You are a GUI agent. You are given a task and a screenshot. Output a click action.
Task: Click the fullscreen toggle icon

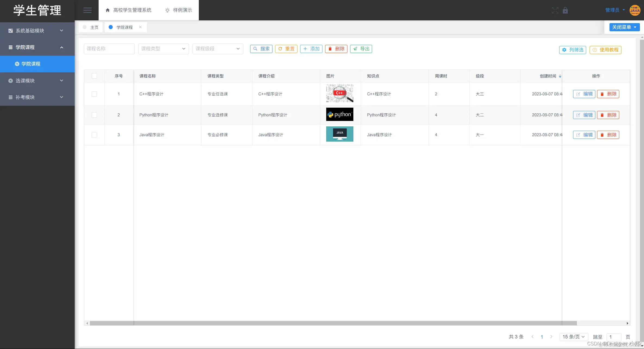pyautogui.click(x=555, y=10)
